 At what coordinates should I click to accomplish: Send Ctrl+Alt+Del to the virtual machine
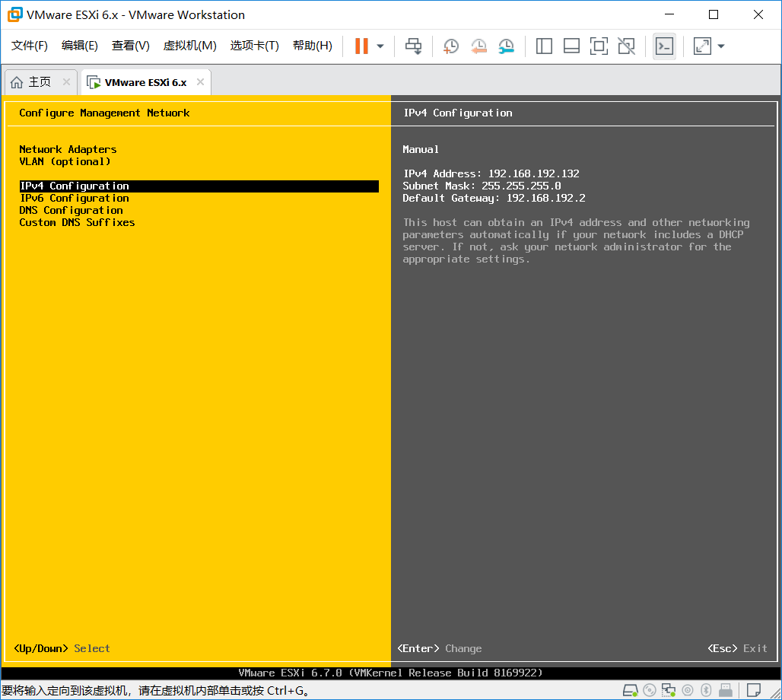click(414, 46)
